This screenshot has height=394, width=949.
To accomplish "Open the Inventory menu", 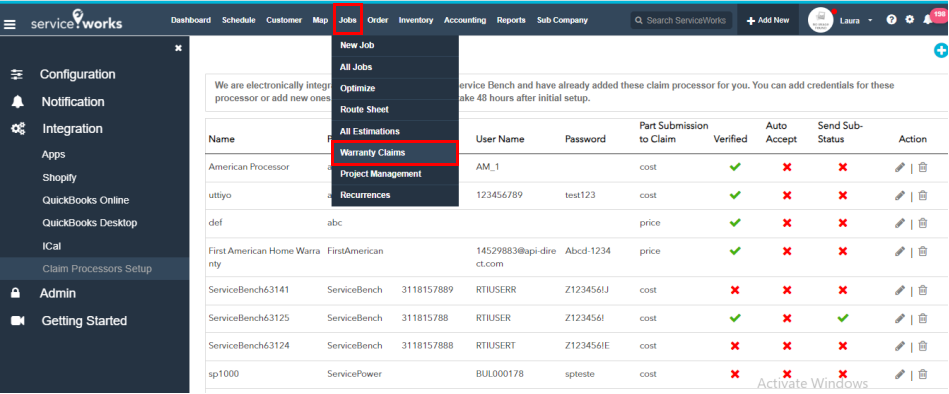I will (x=416, y=20).
